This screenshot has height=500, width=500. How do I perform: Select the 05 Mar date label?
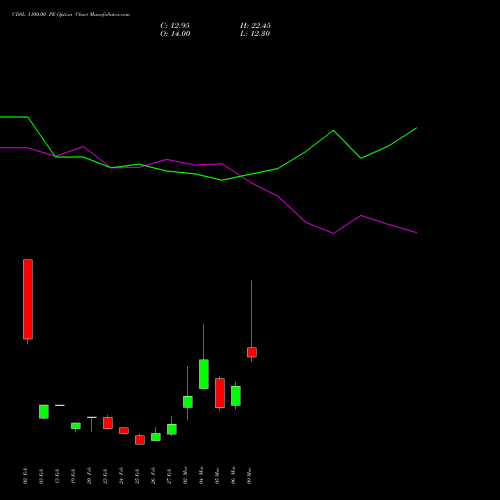click(x=217, y=476)
